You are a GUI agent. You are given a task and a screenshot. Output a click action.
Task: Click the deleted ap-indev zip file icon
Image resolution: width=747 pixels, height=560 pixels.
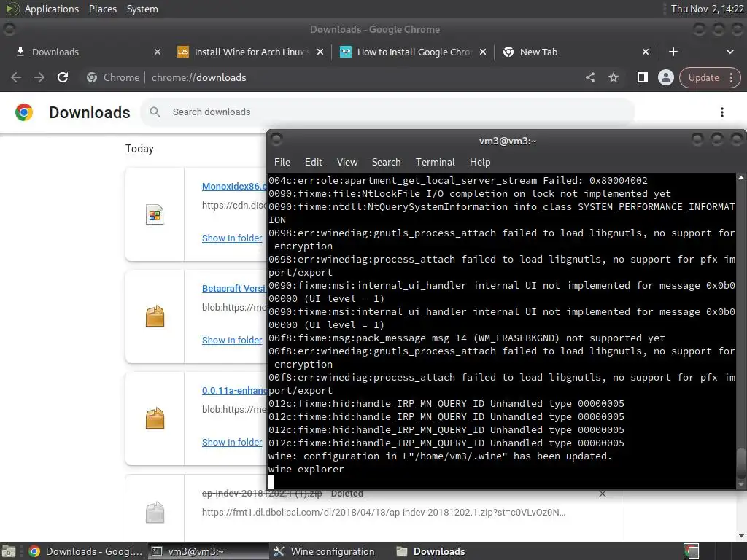[x=155, y=513]
